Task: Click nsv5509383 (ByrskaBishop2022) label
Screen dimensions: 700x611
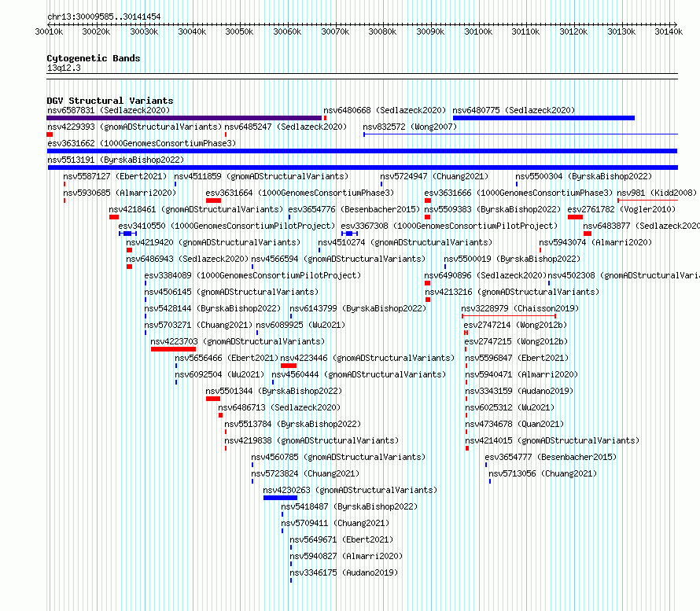Action: [x=492, y=209]
